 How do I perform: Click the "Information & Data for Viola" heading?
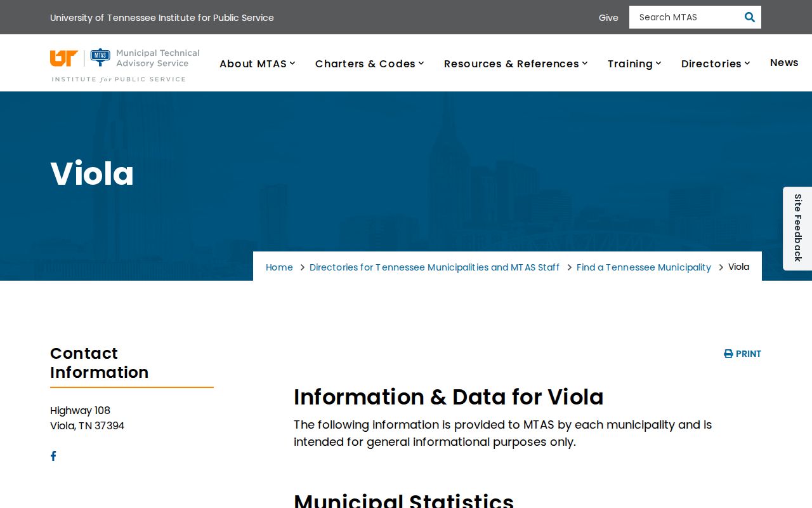click(449, 397)
